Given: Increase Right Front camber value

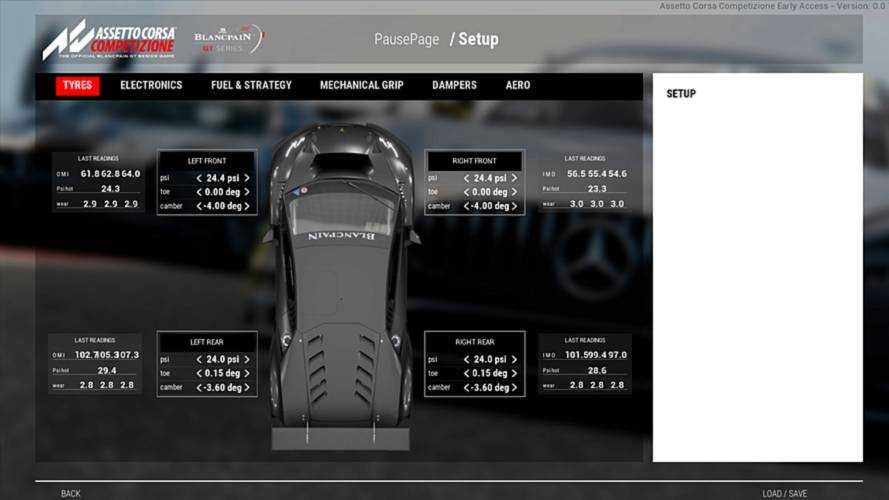Looking at the screenshot, I should tap(514, 206).
